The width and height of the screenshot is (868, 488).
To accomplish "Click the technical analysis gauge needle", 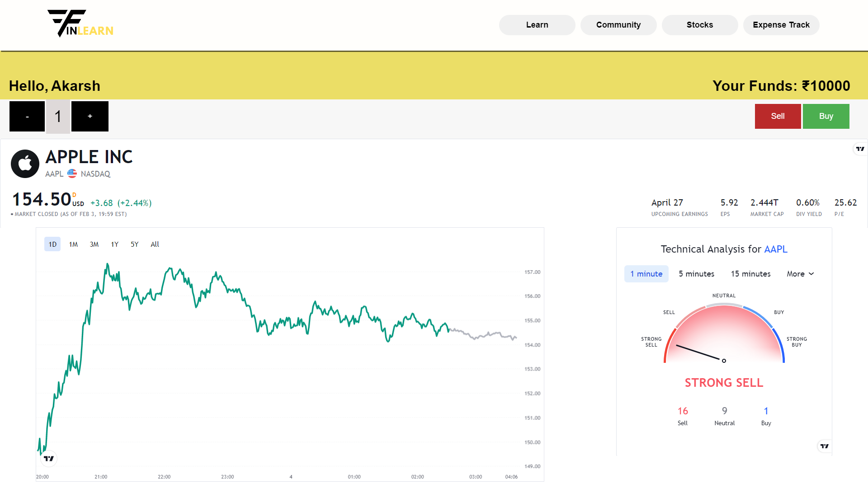I will tap(700, 353).
